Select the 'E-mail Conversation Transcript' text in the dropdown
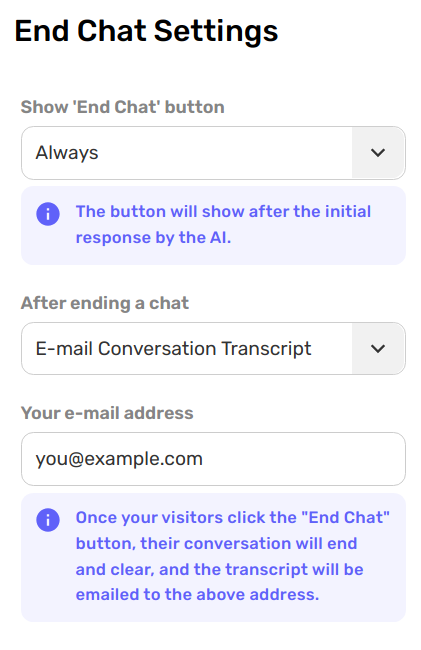The image size is (421, 650). tap(173, 349)
